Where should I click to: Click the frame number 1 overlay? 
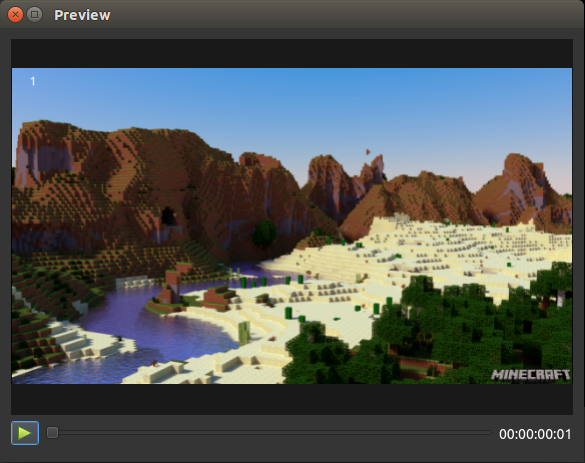point(33,81)
